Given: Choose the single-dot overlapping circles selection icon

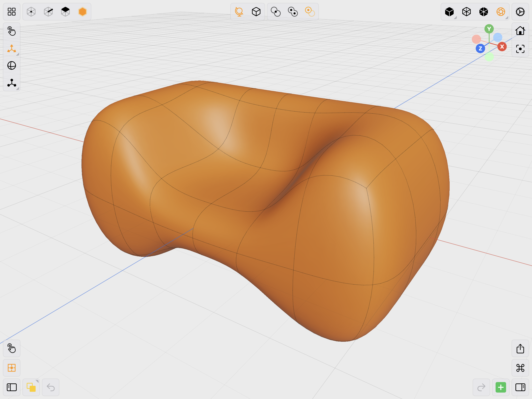Looking at the screenshot, I should point(276,11).
